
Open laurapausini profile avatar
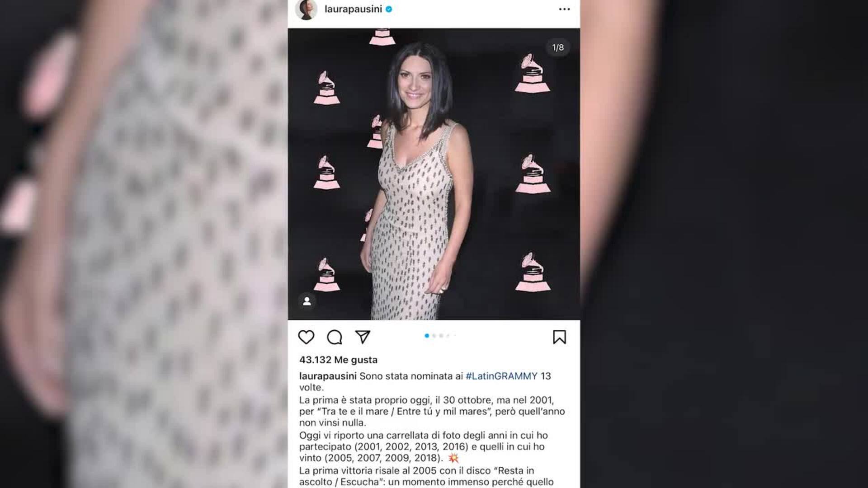pyautogui.click(x=307, y=9)
